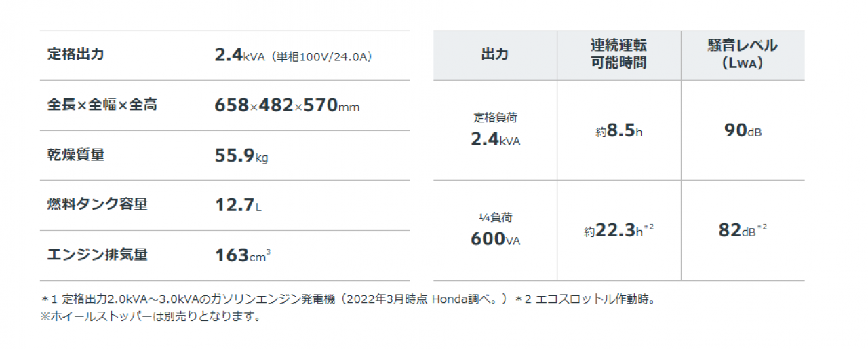Click the 連続運転可能時間 column header
The image size is (868, 349).
(618, 54)
